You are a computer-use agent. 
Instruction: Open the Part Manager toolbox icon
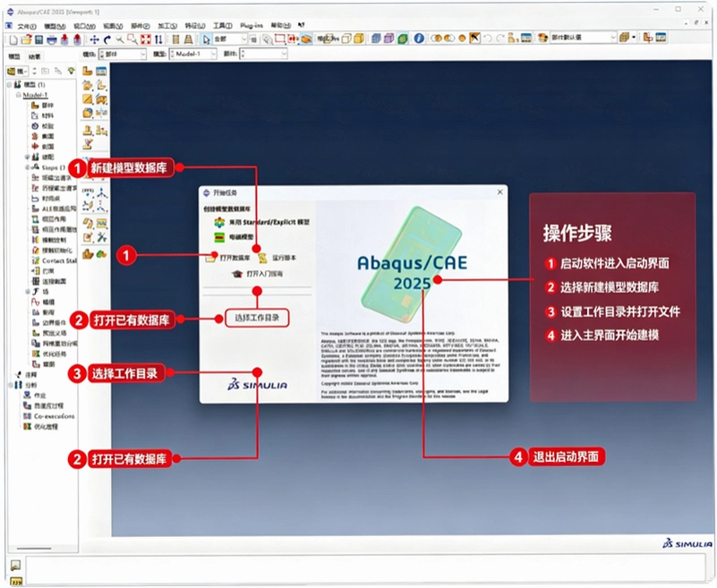pos(101,71)
